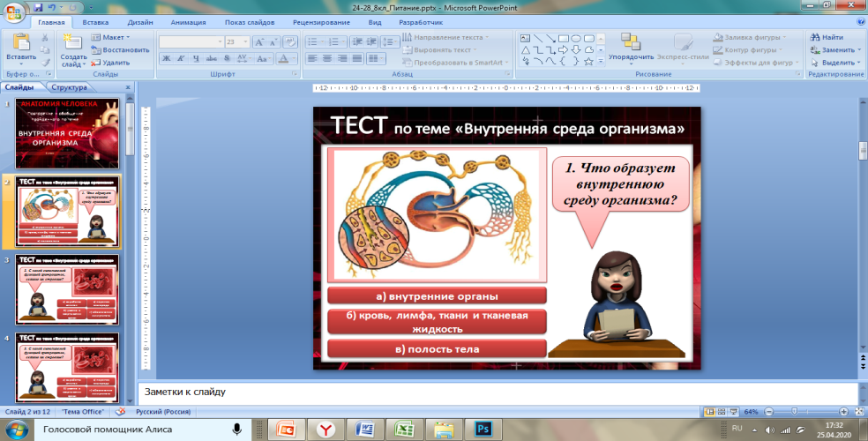Click the Find (Найти) button
This screenshot has width=868, height=441.
point(827,38)
